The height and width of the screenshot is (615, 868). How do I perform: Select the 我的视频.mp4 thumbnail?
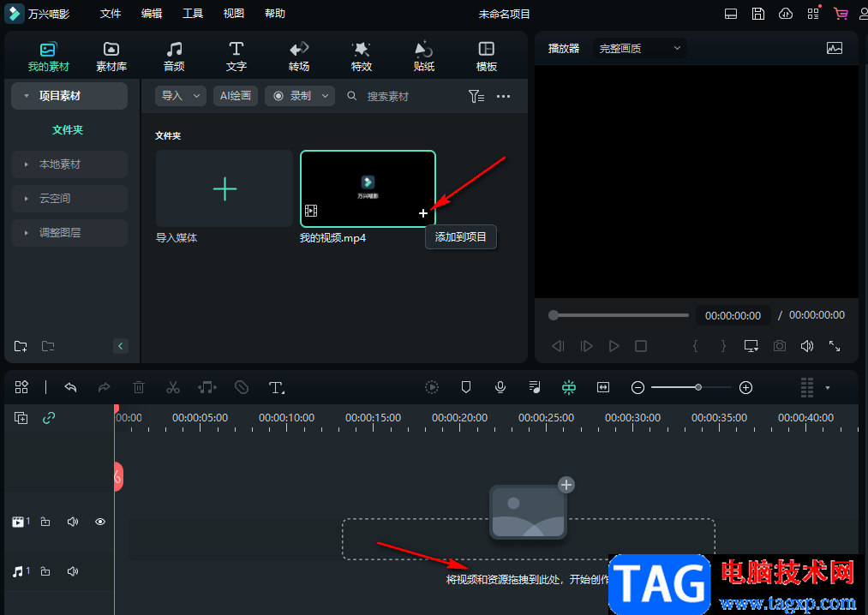tap(368, 188)
